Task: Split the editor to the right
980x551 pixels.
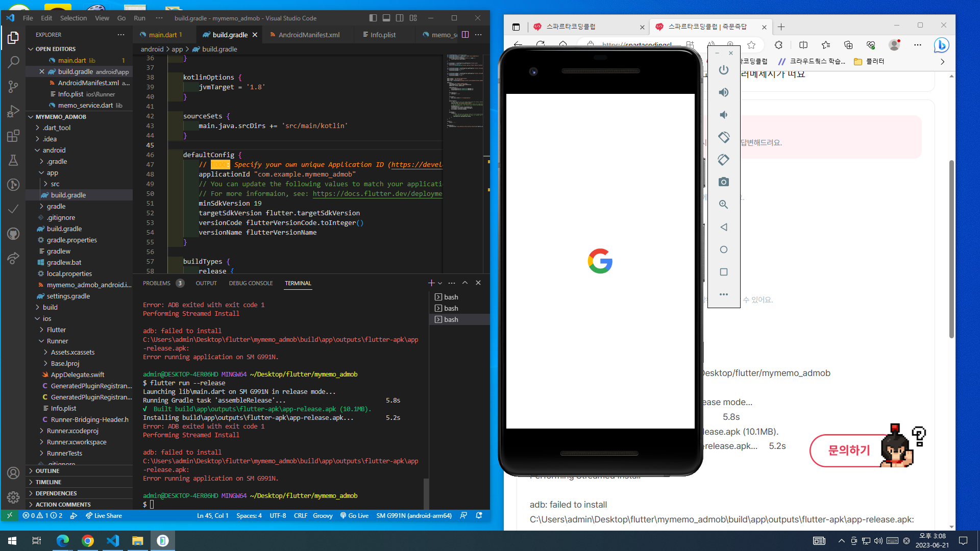Action: tap(465, 35)
